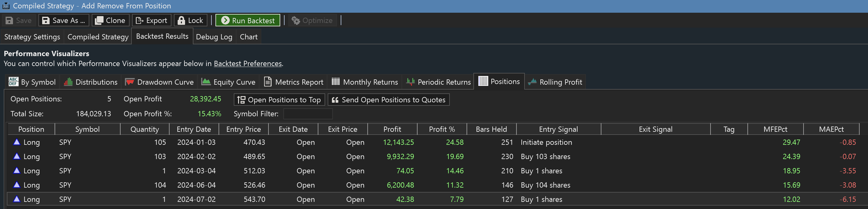Image resolution: width=868 pixels, height=209 pixels.
Task: Open the By Symbol visualizer
Action: coord(32,82)
